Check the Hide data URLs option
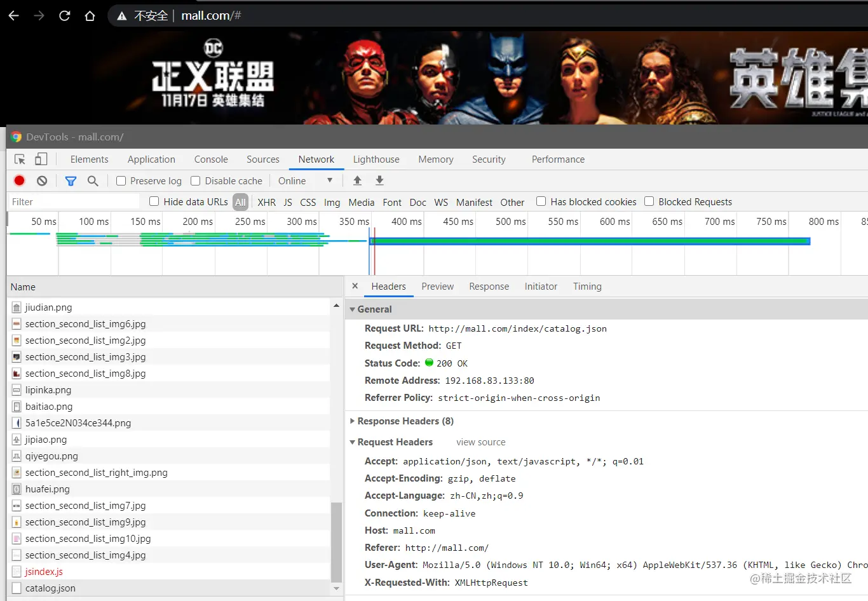868x601 pixels. (x=154, y=201)
